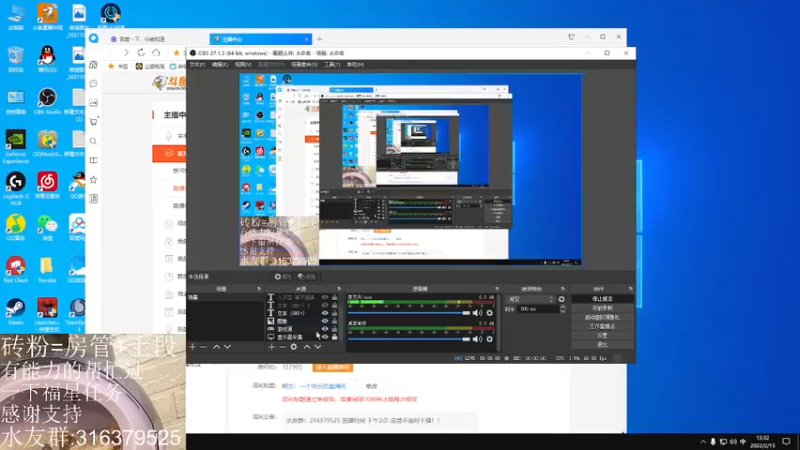This screenshot has height=450, width=800.
Task: Remove selected source with minus icon
Action: 282,347
